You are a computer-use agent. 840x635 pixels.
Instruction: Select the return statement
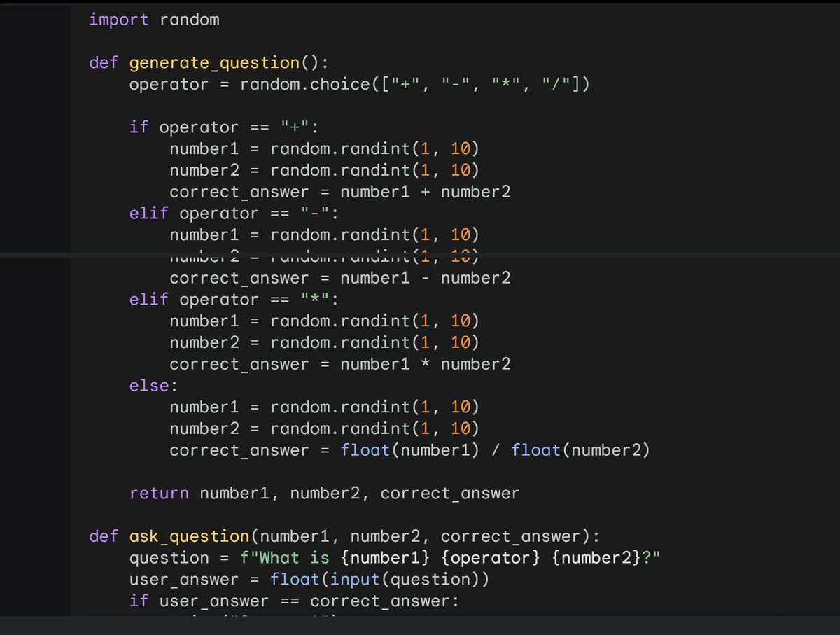159,493
